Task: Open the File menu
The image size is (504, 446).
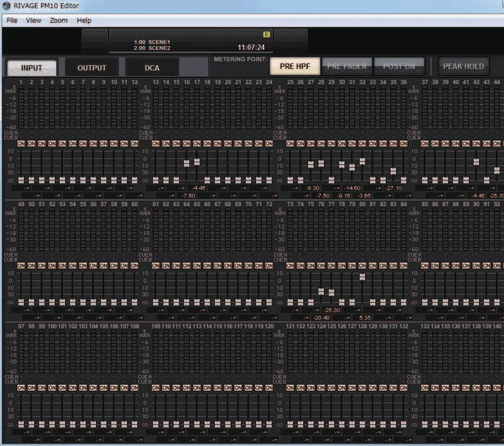Action: point(12,20)
